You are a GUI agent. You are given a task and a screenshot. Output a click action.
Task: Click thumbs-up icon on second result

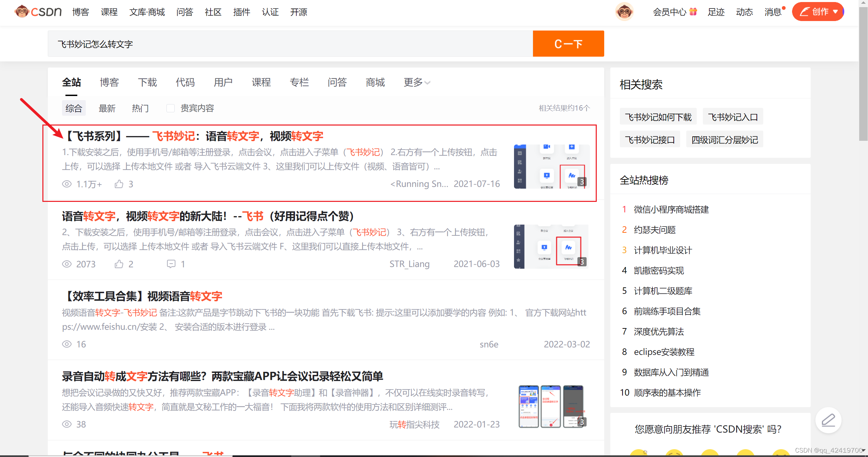pyautogui.click(x=119, y=264)
